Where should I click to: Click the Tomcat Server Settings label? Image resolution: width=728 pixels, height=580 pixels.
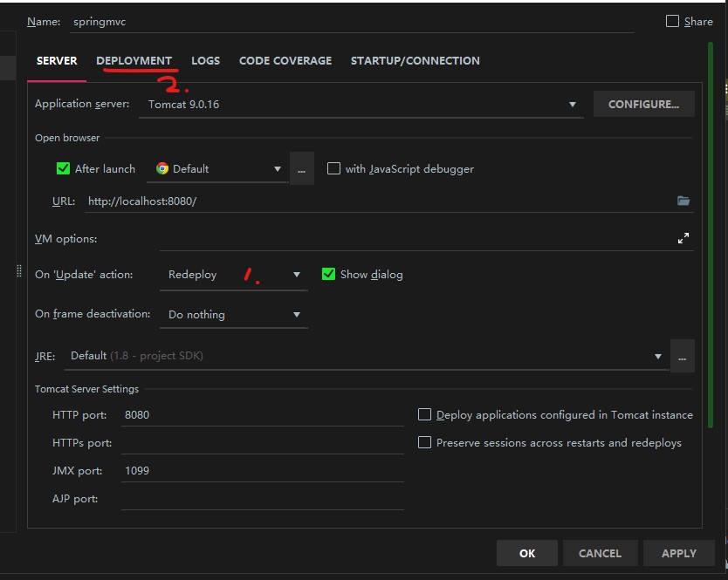(86, 389)
